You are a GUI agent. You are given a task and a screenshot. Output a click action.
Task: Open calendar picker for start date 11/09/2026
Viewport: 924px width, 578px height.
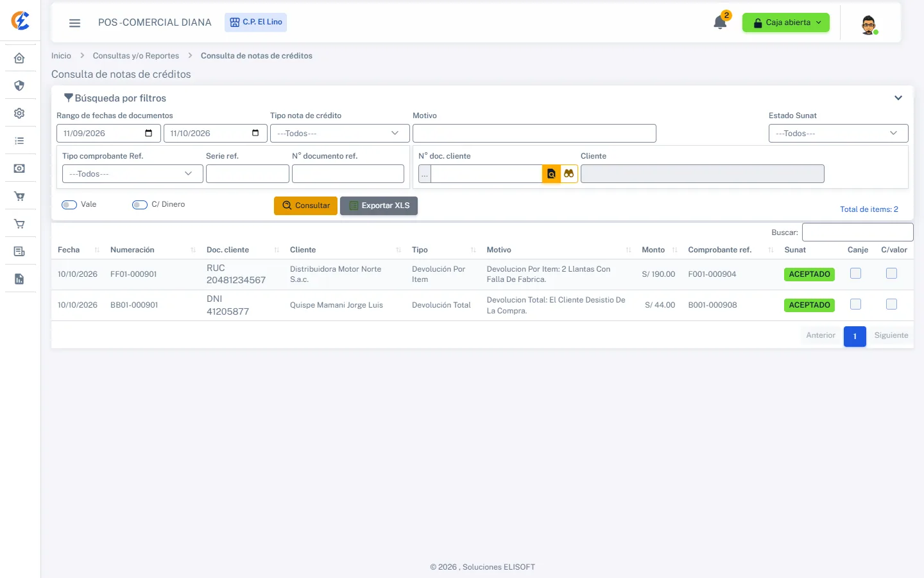149,134
